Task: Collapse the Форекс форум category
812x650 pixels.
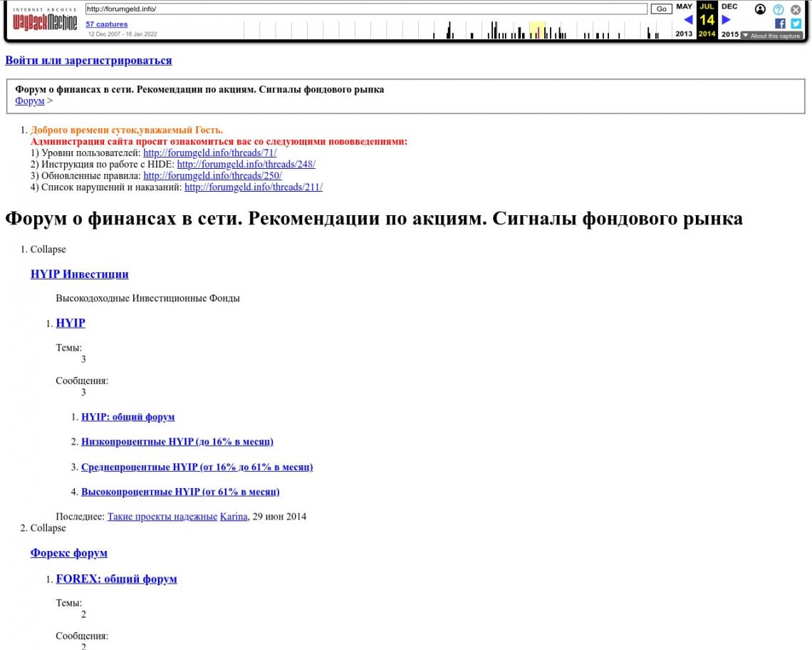Action: click(x=48, y=528)
